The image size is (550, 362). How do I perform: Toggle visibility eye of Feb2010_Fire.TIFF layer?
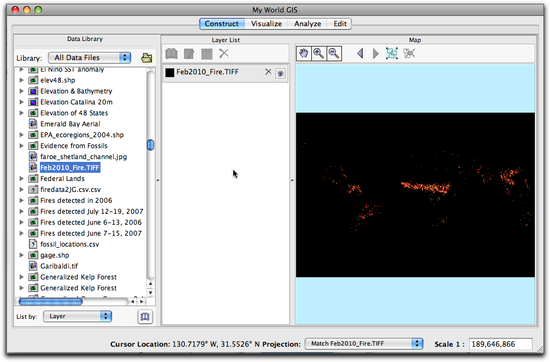[x=280, y=73]
